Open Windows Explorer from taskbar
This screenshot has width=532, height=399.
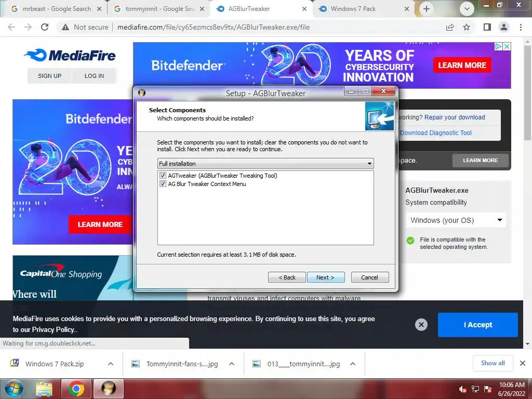point(44,389)
